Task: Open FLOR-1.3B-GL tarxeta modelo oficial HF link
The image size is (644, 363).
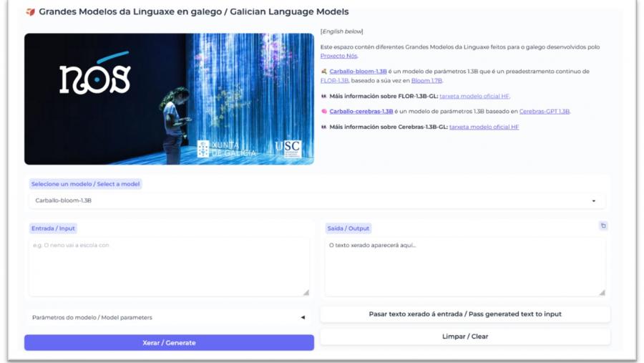Action: [474, 96]
